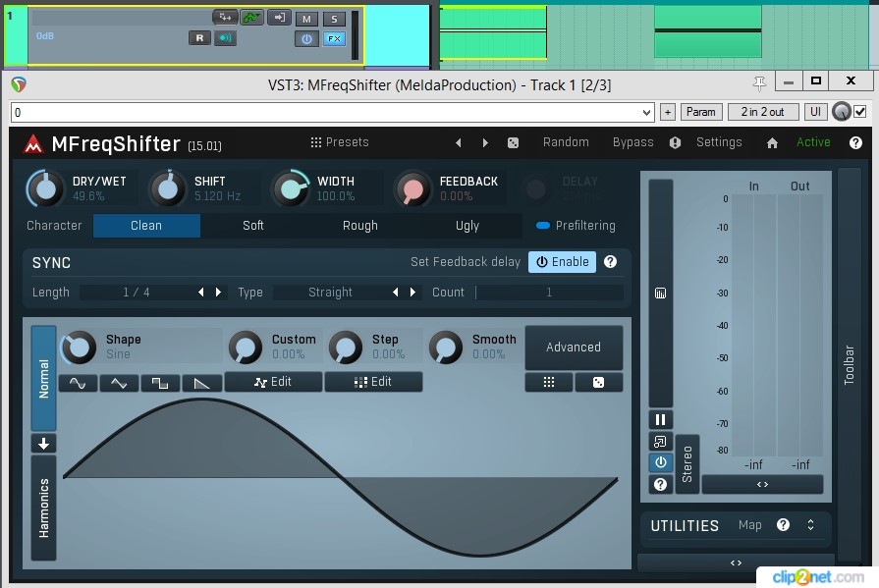The height and width of the screenshot is (588, 879).
Task: Click the track routing icon in REAPER
Action: point(225,18)
